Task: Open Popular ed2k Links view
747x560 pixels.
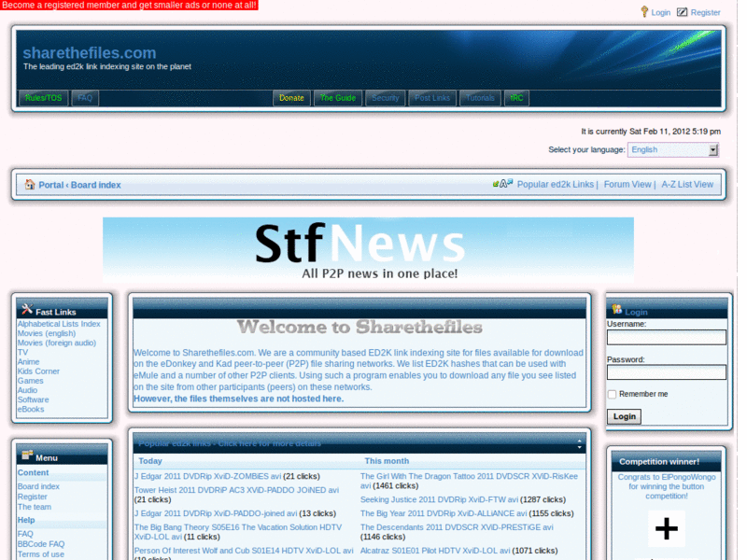Action: (556, 184)
